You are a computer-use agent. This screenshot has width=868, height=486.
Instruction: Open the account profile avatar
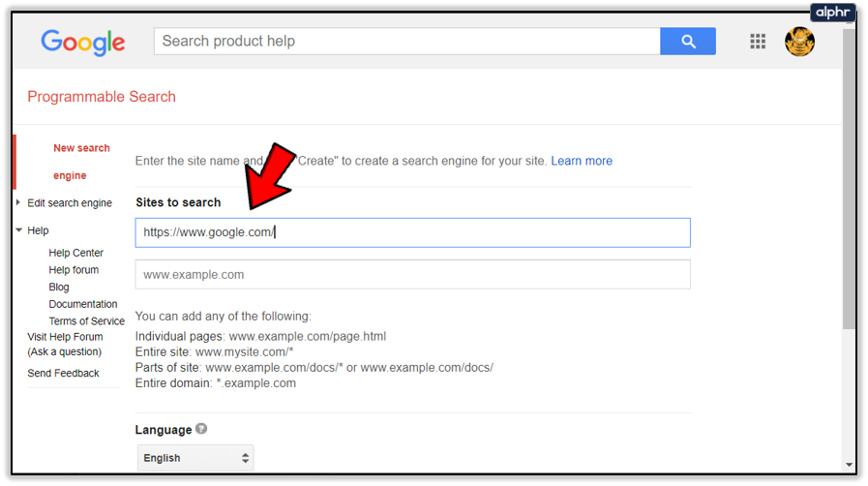point(799,41)
